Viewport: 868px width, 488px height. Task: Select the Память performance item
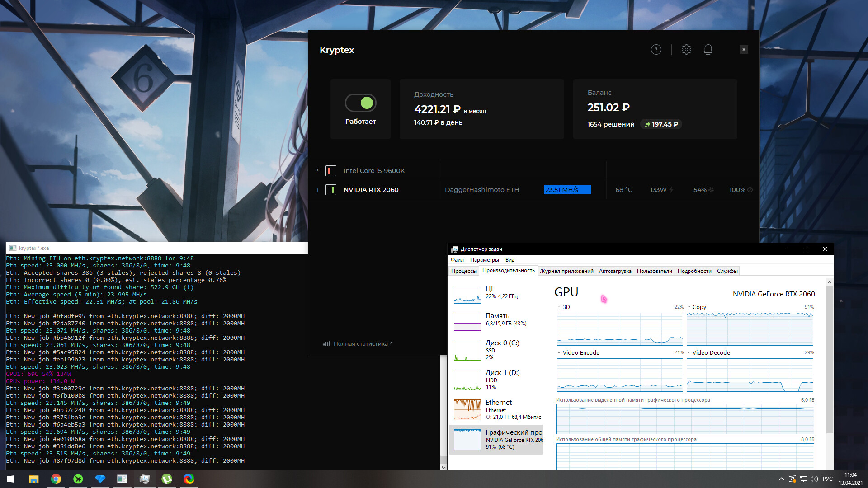(x=496, y=321)
